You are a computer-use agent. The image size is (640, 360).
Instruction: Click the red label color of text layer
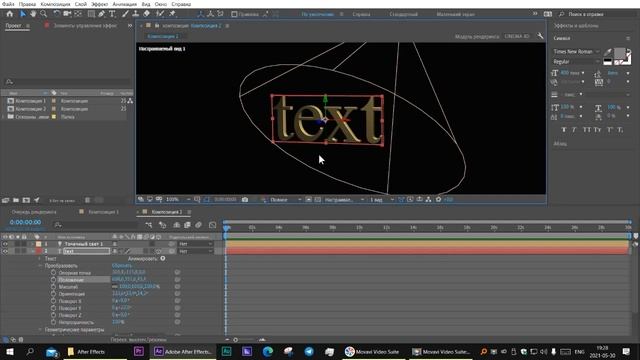(38, 251)
